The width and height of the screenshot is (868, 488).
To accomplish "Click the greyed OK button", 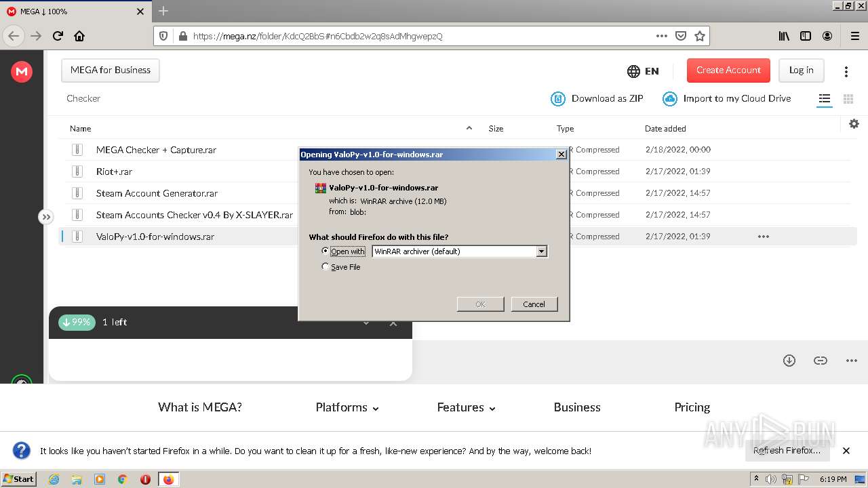I will [480, 304].
